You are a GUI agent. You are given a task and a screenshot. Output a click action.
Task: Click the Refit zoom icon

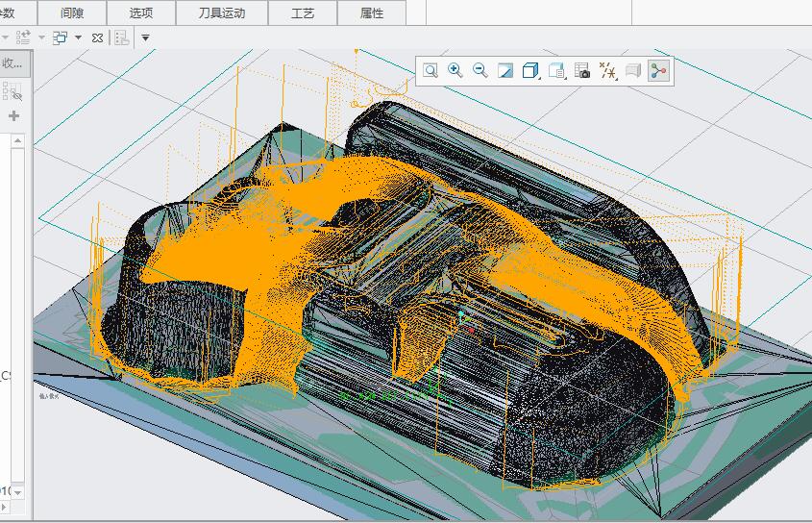[431, 70]
